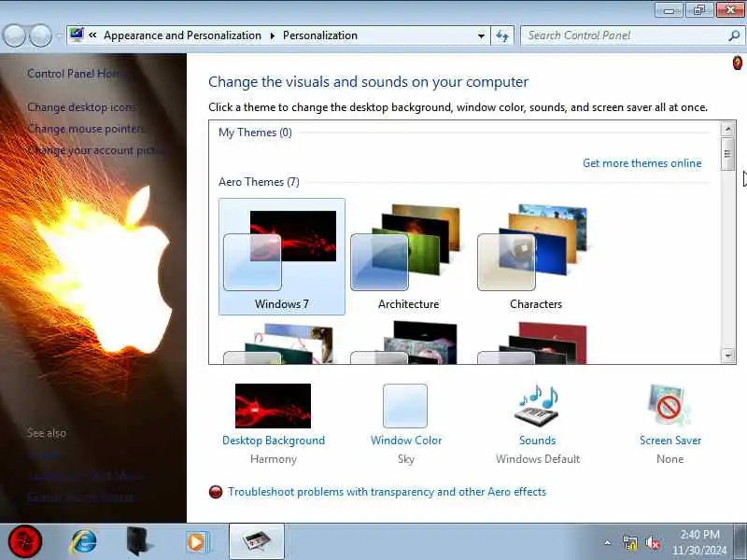Open network tray icon
747x560 pixels.
point(629,543)
